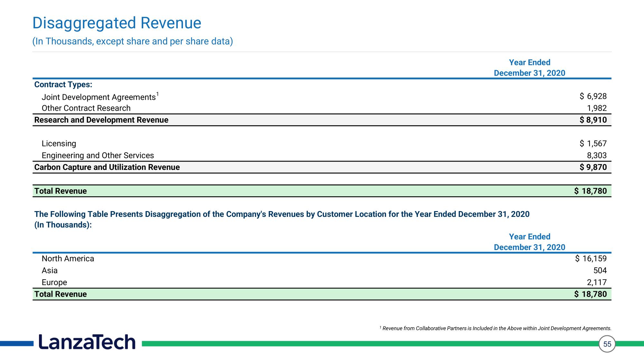The height and width of the screenshot is (362, 644).
Task: Click the $ 8,910 subtotal
Action: tap(593, 120)
